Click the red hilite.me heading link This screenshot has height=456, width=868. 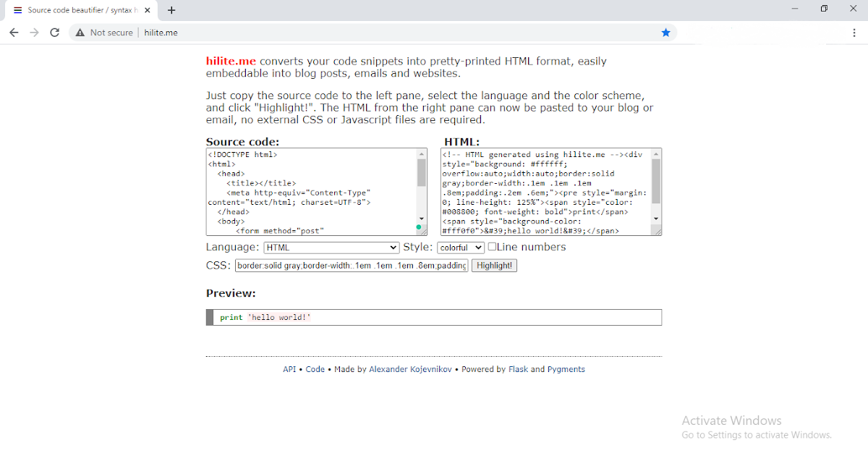[231, 61]
